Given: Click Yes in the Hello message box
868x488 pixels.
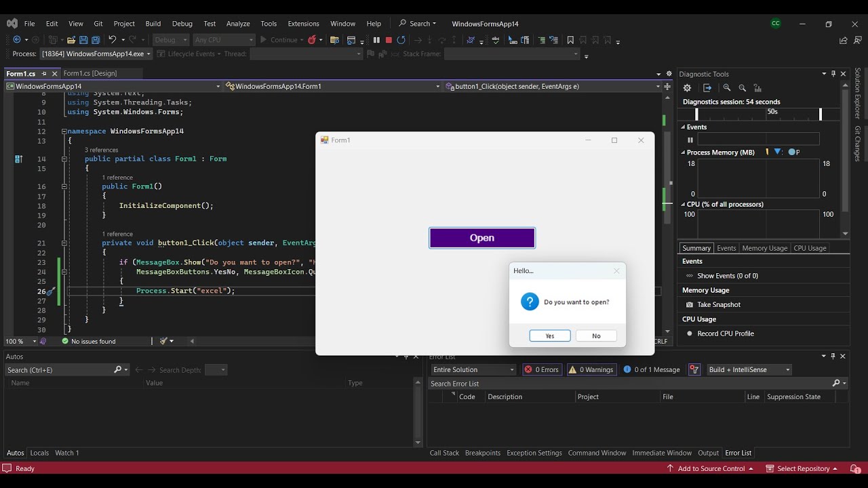Looking at the screenshot, I should pos(550,335).
